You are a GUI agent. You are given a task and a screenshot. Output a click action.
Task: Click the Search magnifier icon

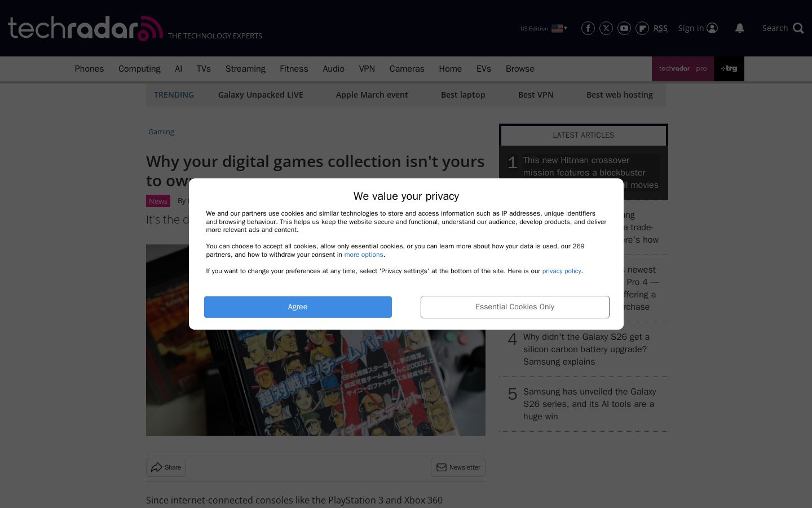click(798, 28)
